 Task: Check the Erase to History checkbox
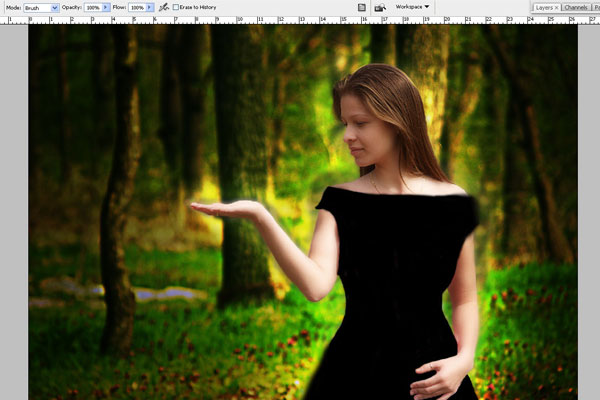click(176, 7)
